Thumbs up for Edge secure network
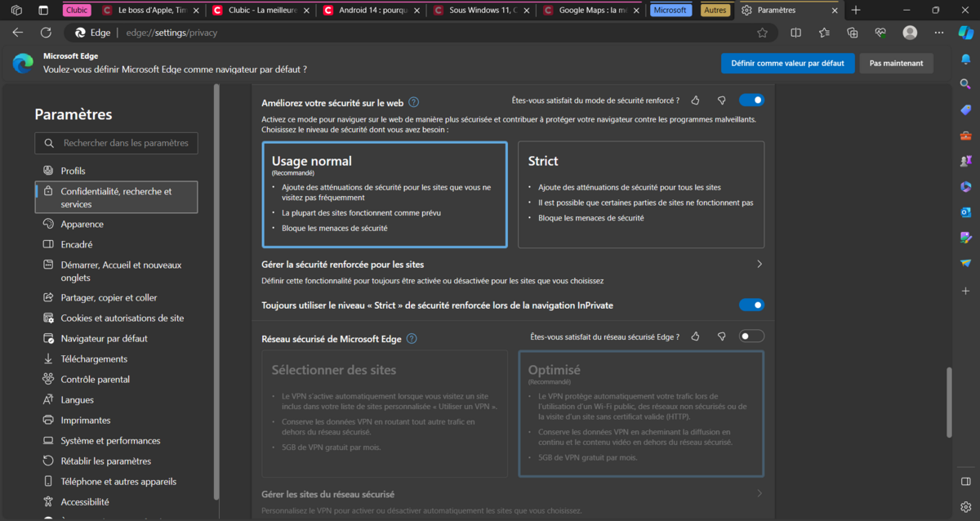The width and height of the screenshot is (980, 521). [696, 336]
